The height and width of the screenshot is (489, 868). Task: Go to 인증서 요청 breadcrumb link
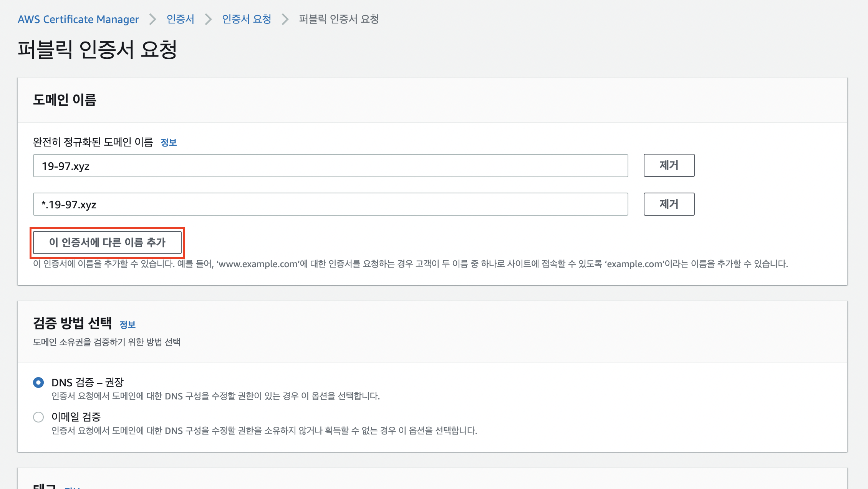[x=247, y=19]
